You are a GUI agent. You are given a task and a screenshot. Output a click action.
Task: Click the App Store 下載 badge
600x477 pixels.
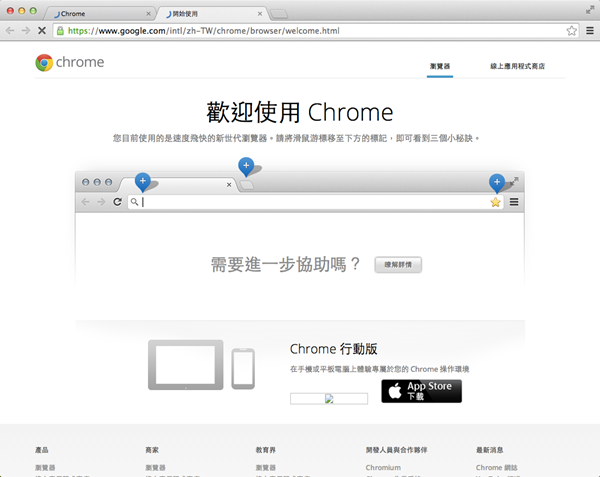coord(421,391)
